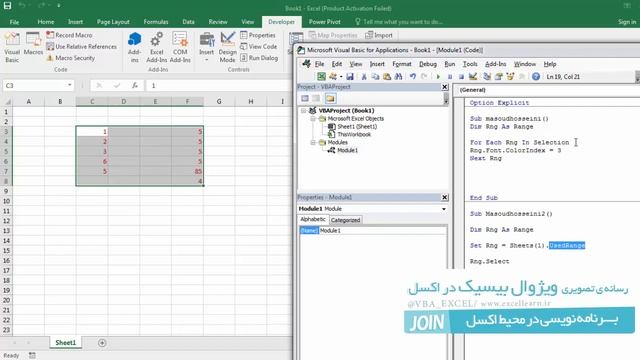Click the macro recording status bar icon
The height and width of the screenshot is (360, 640).
click(x=32, y=356)
